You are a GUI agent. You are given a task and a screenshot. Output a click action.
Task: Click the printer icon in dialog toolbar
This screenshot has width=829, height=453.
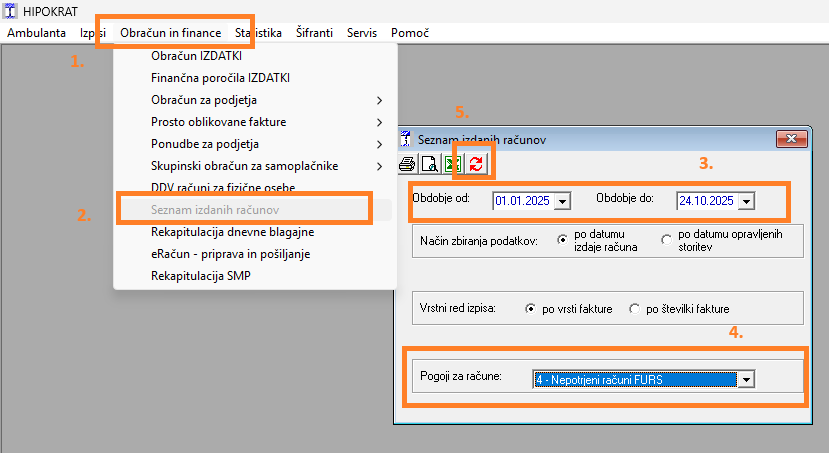point(407,165)
